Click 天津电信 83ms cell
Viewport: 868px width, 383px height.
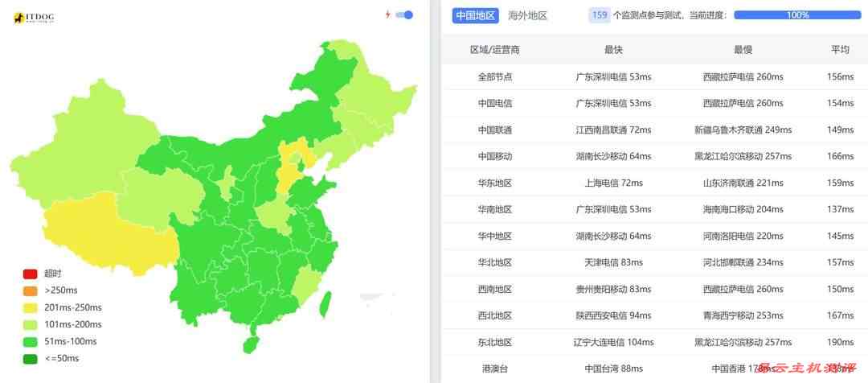point(613,262)
